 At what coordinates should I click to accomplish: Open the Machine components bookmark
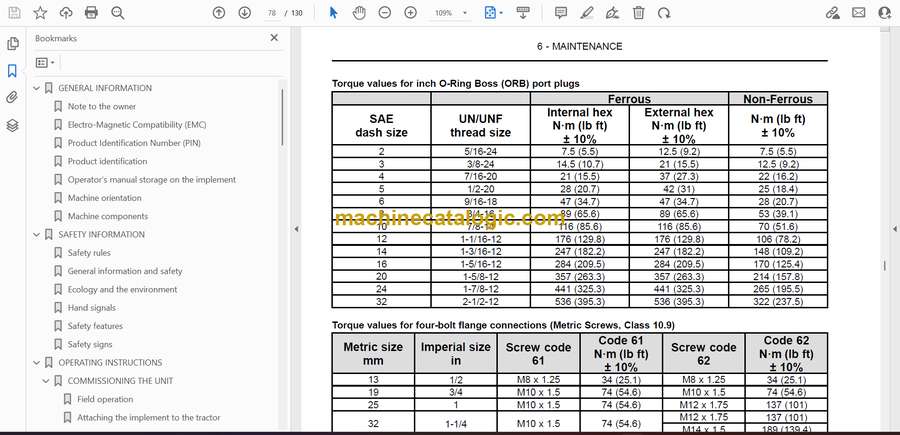[x=107, y=216]
